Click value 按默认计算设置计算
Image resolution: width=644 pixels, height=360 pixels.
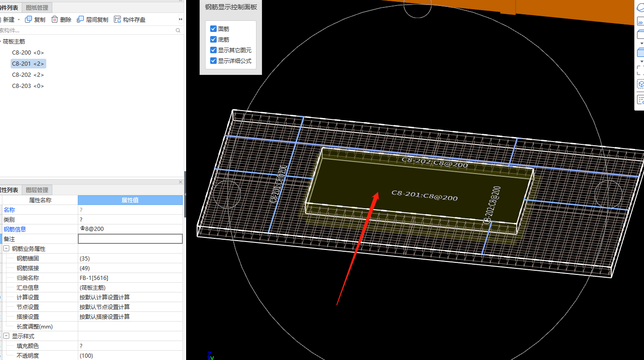click(x=105, y=297)
